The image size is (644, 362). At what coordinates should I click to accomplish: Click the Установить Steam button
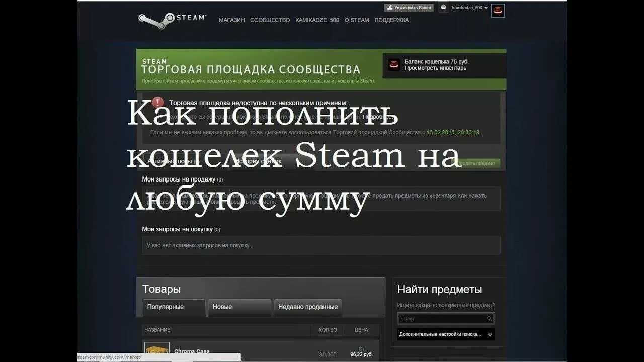coord(409,8)
